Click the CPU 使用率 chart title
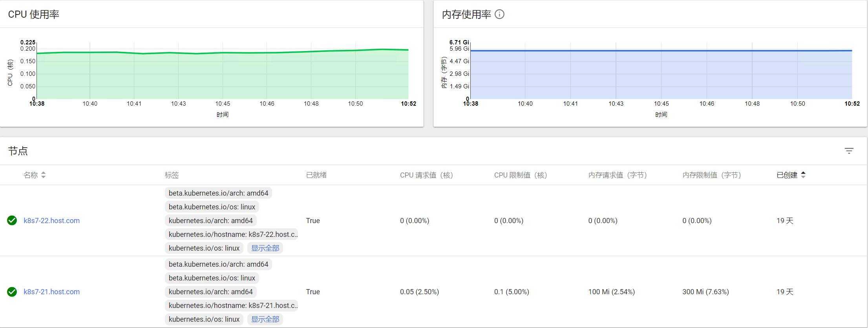This screenshot has width=868, height=328. pos(33,15)
